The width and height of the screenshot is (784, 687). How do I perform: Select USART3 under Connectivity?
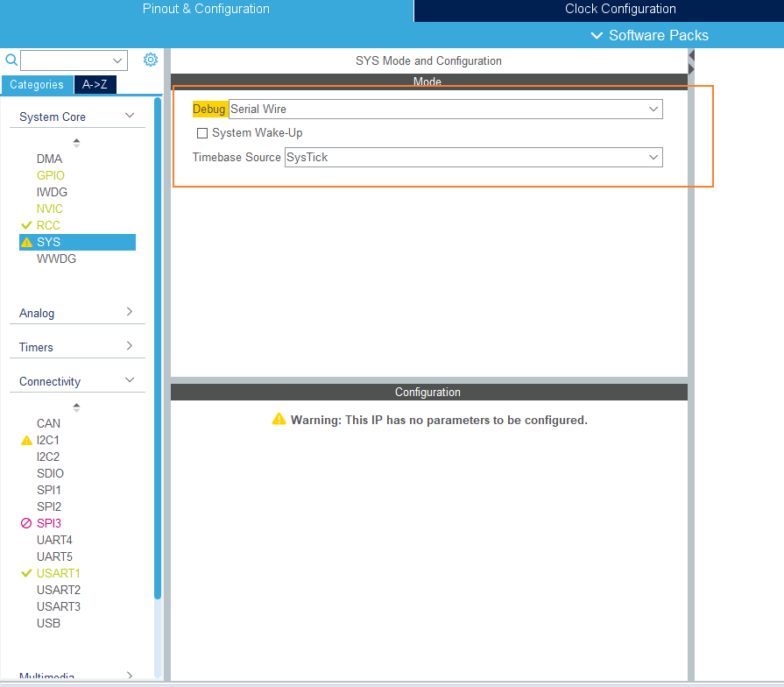point(58,607)
